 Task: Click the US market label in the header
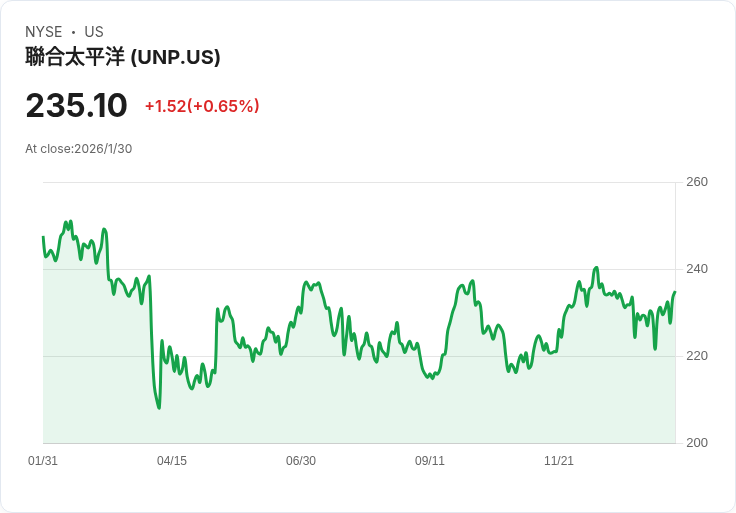click(x=94, y=32)
